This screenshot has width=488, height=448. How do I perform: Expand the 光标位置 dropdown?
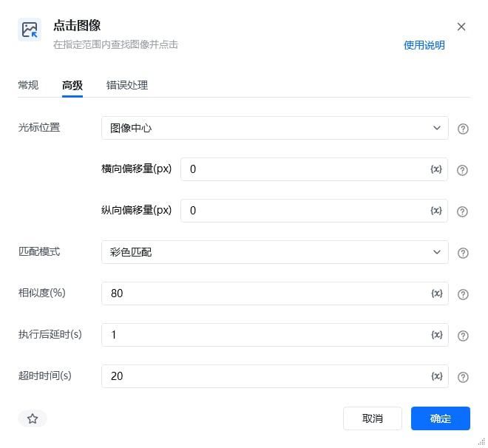[275, 128]
